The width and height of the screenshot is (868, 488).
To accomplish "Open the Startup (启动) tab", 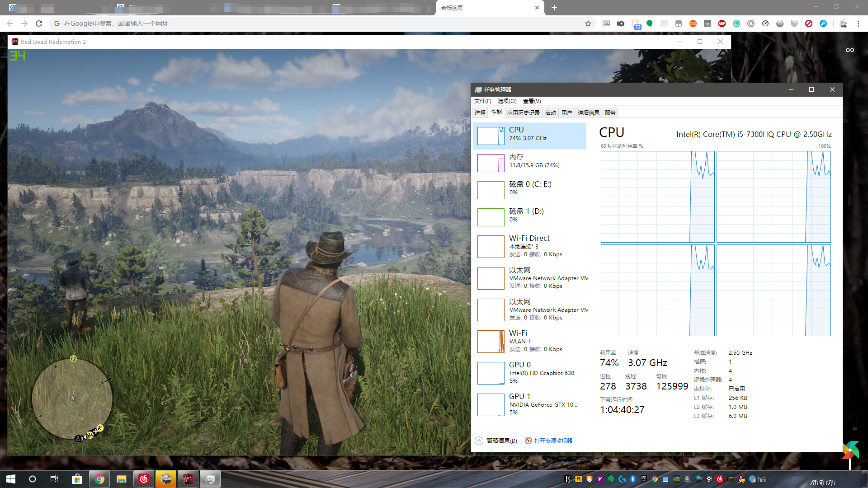I will point(550,113).
